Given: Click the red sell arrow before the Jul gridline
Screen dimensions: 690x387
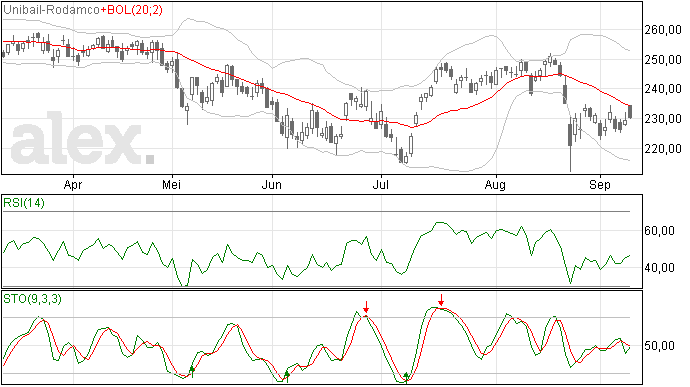Looking at the screenshot, I should coord(366,307).
